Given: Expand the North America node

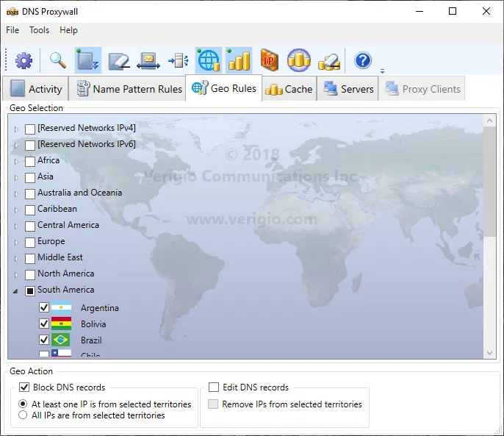Looking at the screenshot, I should [x=16, y=274].
